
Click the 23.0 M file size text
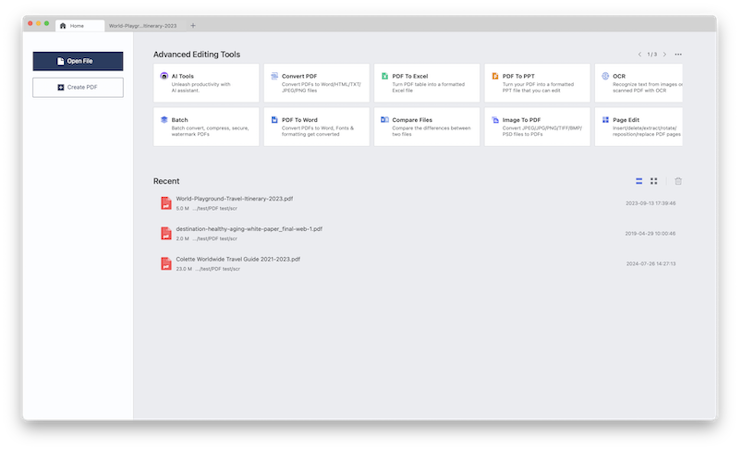click(x=184, y=269)
